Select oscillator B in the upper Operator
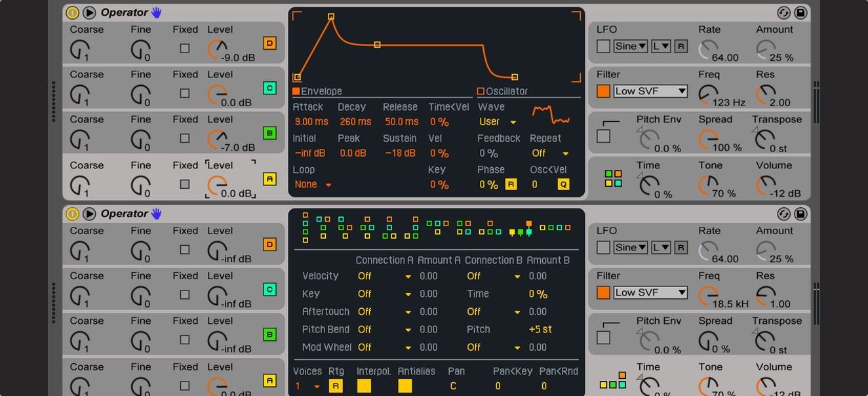The height and width of the screenshot is (396, 868). click(269, 133)
